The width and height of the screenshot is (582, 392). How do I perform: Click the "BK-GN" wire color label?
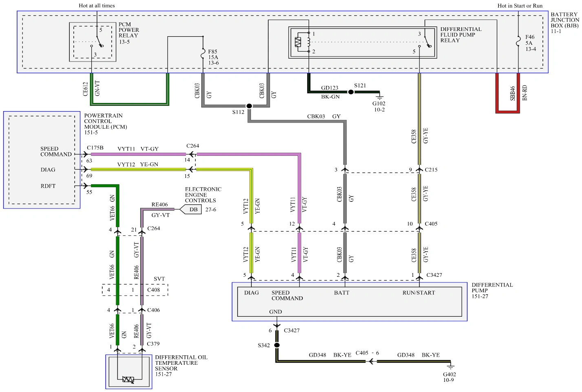[330, 97]
